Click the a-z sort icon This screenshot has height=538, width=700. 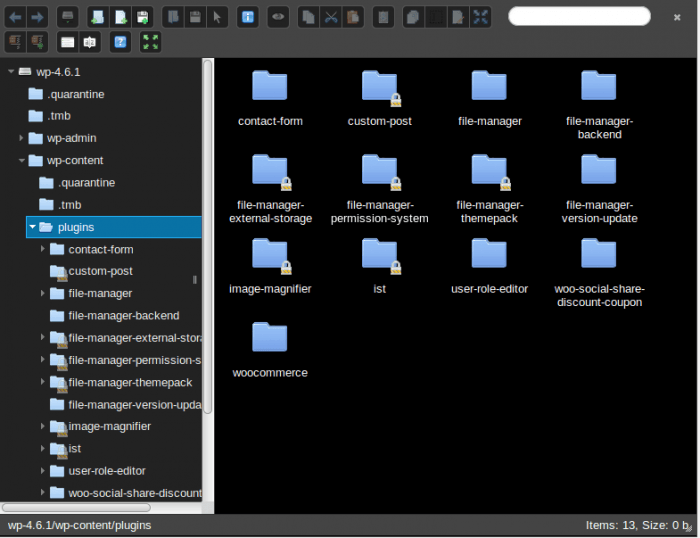coord(90,42)
